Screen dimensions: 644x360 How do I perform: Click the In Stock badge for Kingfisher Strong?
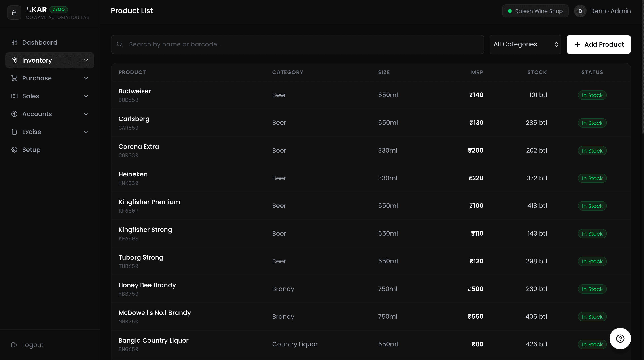pyautogui.click(x=592, y=234)
